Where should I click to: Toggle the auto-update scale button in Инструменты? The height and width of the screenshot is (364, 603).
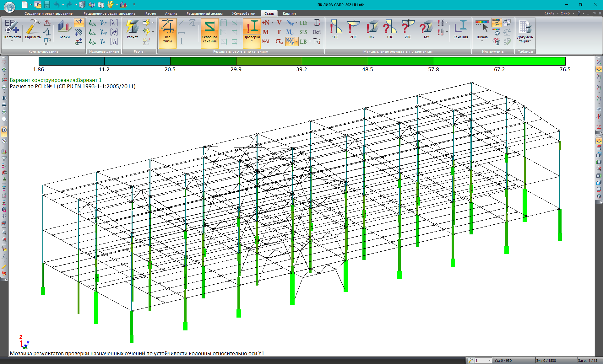pos(496,23)
